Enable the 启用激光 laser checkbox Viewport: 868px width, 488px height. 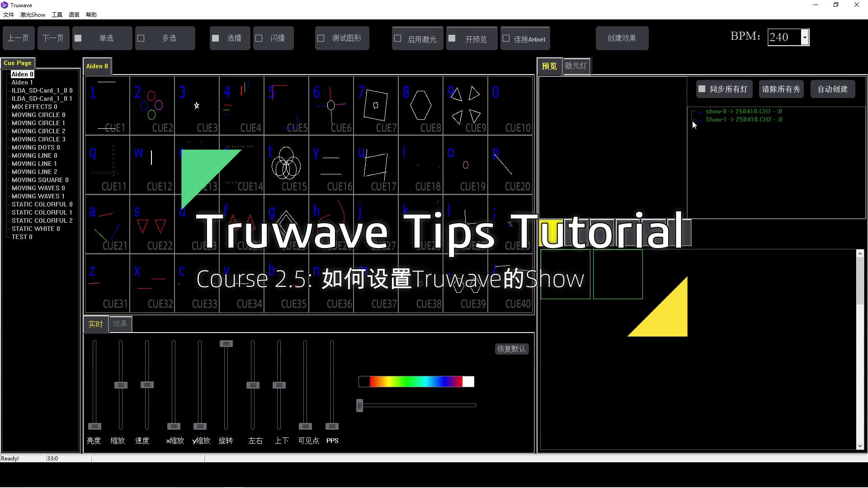click(x=398, y=38)
